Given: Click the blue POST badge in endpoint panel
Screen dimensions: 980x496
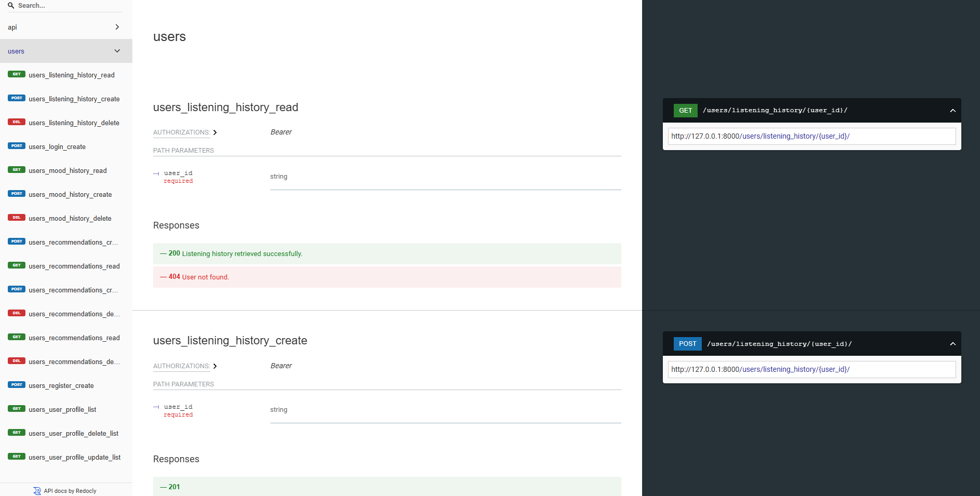Looking at the screenshot, I should (x=687, y=344).
